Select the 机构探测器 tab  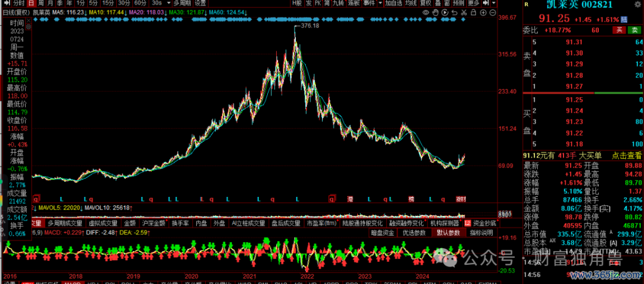click(444, 223)
